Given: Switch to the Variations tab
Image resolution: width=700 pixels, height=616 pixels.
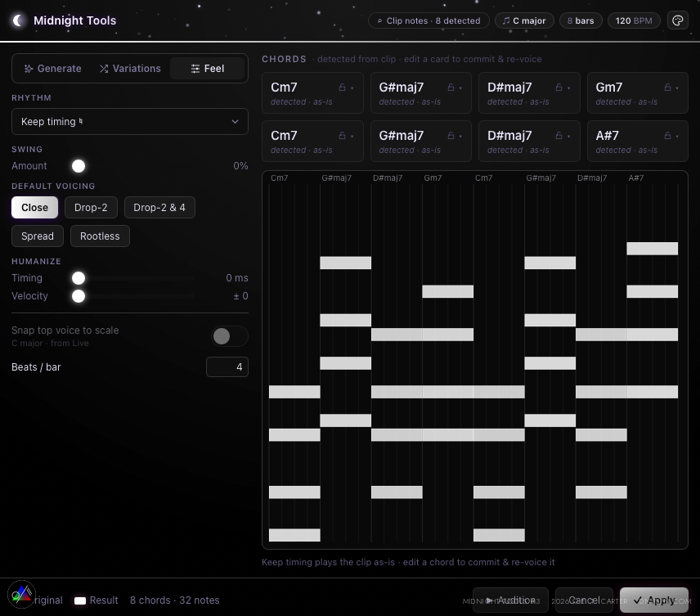Looking at the screenshot, I should click(x=130, y=69).
